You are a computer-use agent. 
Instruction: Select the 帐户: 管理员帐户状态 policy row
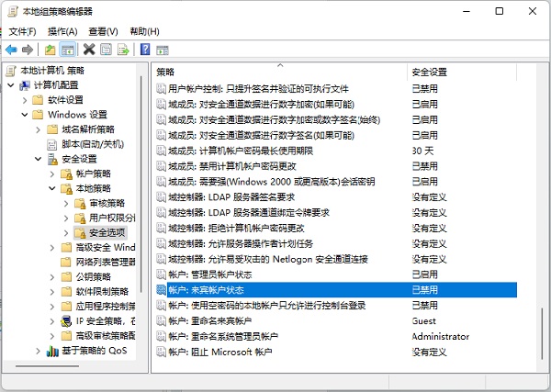[x=211, y=274]
